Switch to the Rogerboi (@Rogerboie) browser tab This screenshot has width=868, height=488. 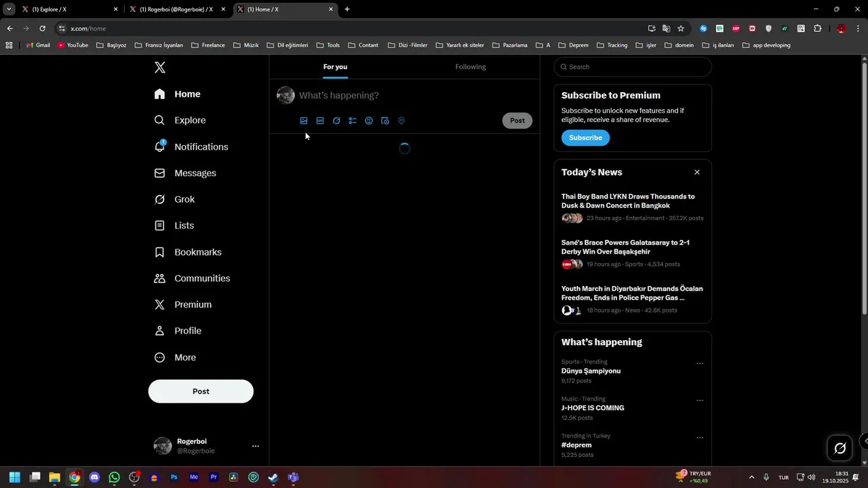[x=176, y=9]
